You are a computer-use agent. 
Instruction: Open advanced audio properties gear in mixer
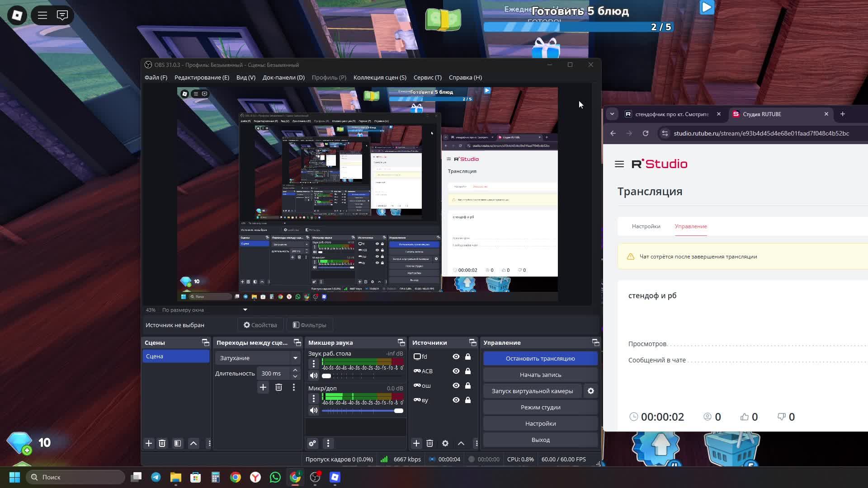(x=312, y=443)
